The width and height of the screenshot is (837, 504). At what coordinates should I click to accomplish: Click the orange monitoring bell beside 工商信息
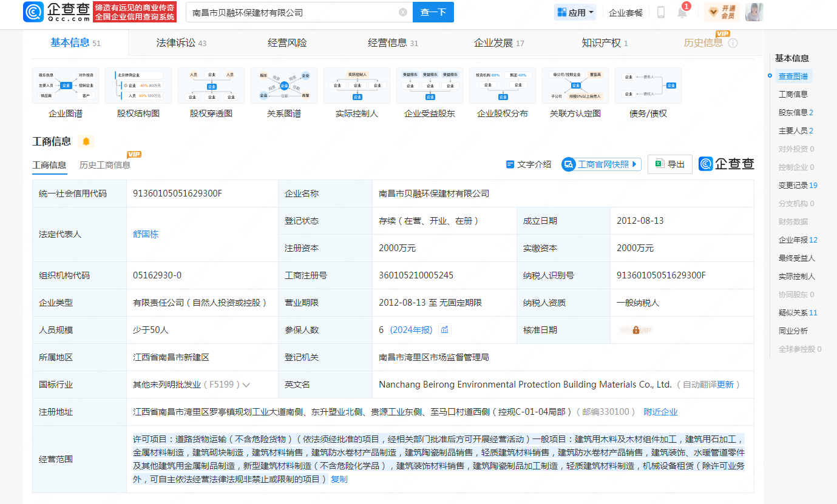point(86,141)
